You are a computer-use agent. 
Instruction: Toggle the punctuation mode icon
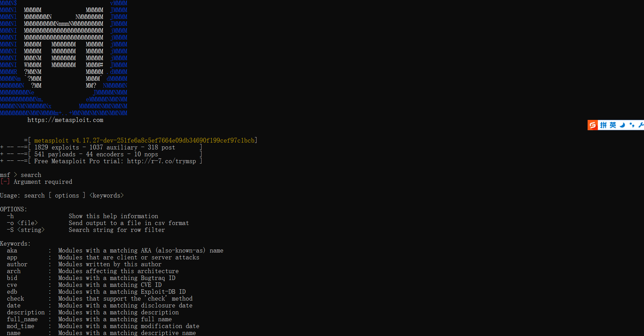click(632, 125)
